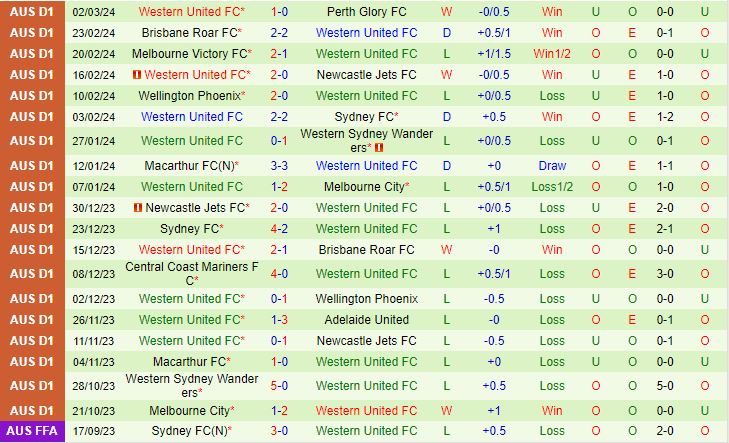Viewport: 729px width, 443px height.
Task: Open the AUS FFA league label
Action: (x=34, y=431)
